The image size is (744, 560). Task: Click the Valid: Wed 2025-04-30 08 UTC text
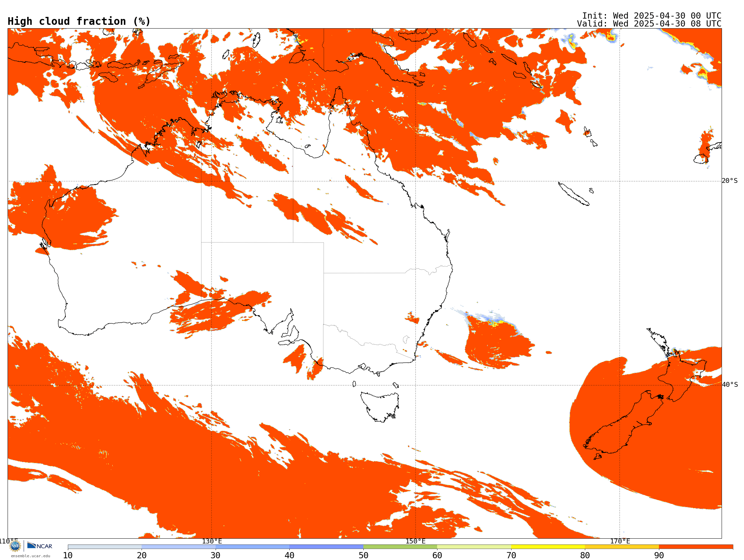tap(649, 24)
